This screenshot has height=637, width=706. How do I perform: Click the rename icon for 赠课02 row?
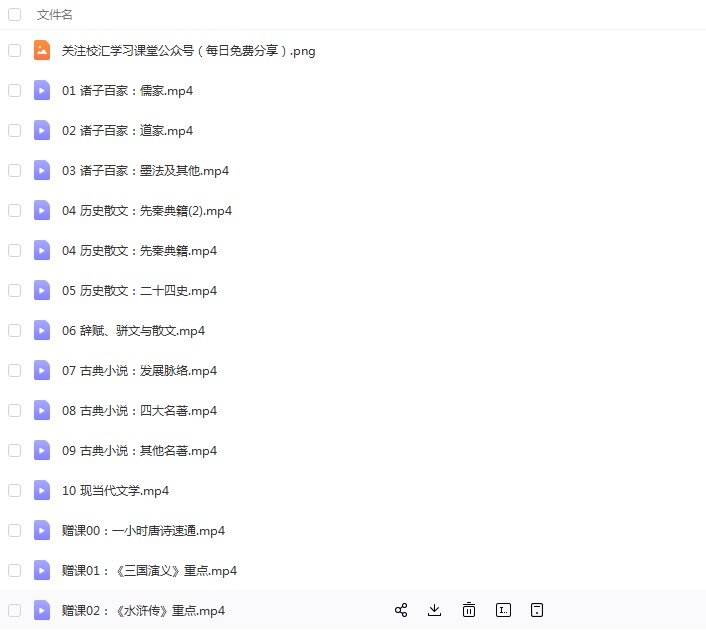503,610
